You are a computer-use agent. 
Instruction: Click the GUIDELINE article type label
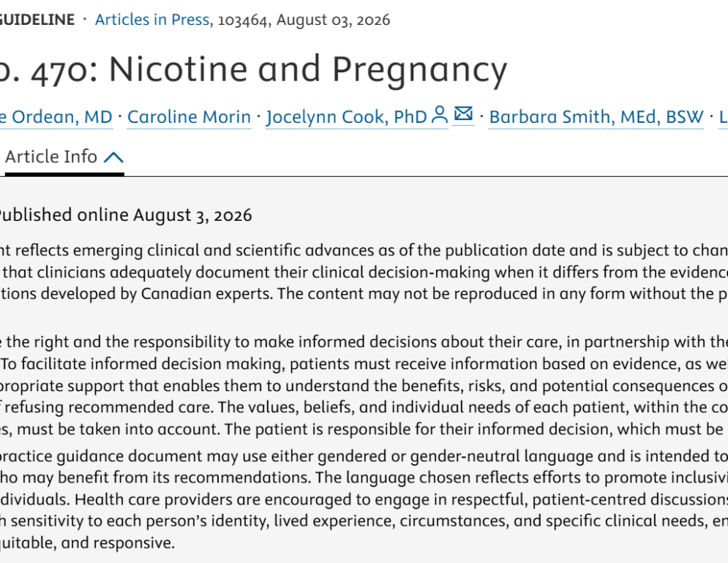(37, 20)
